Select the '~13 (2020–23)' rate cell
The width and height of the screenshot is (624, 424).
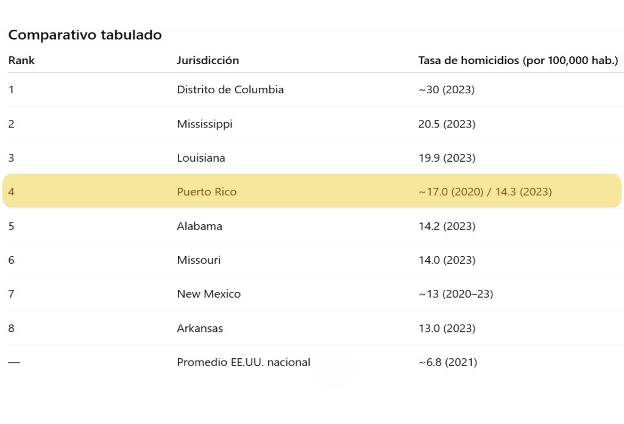coord(455,294)
